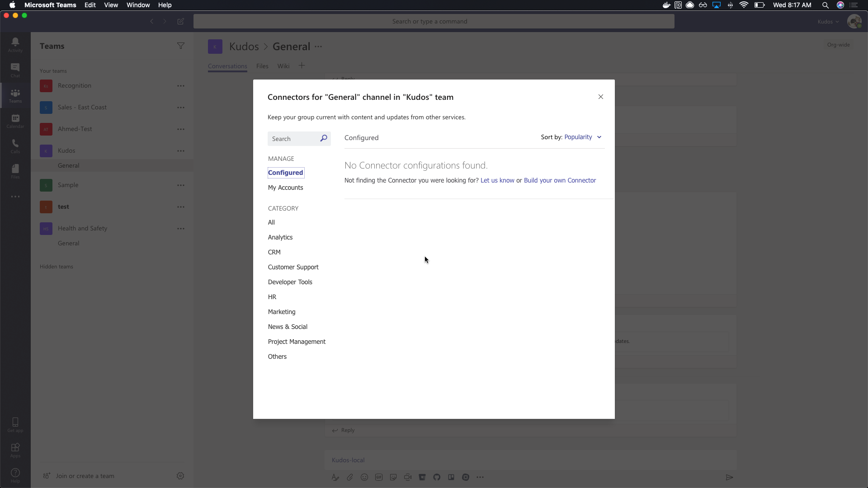Select the Others category
The width and height of the screenshot is (868, 488).
tap(277, 357)
